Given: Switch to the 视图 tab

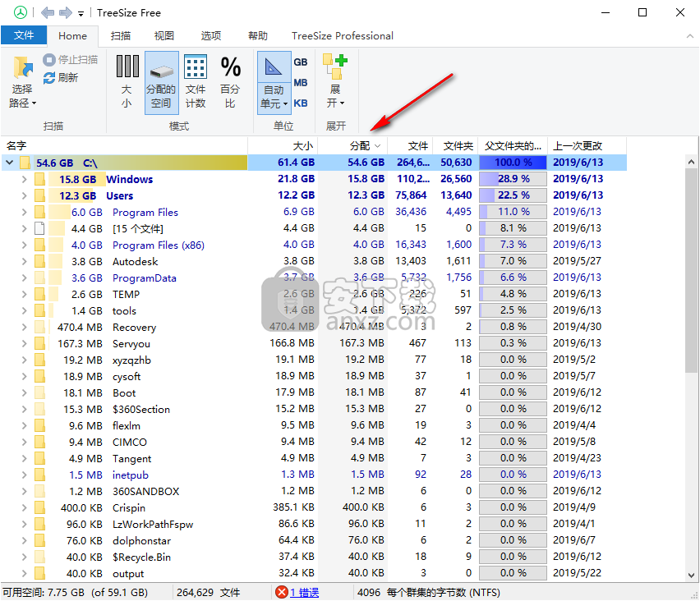Looking at the screenshot, I should click(x=163, y=35).
